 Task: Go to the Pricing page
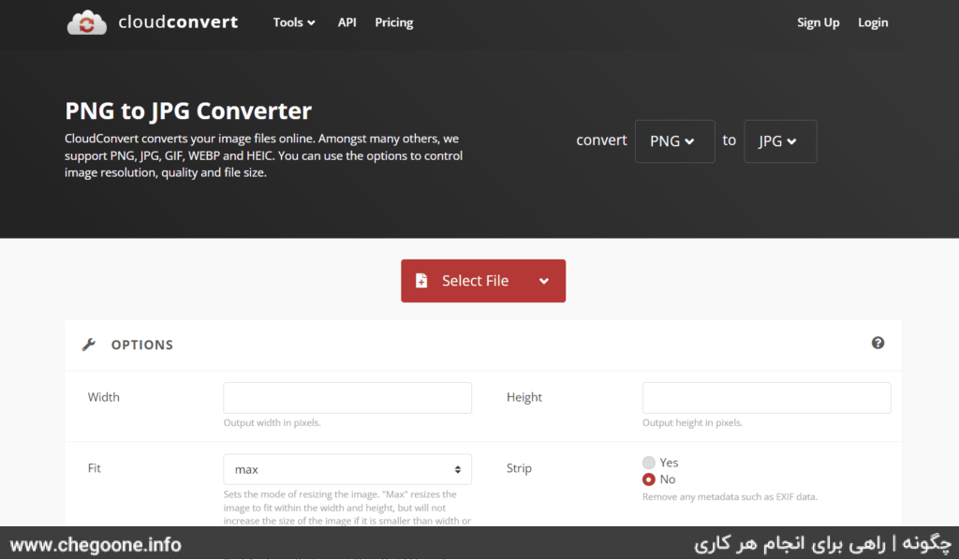point(394,22)
